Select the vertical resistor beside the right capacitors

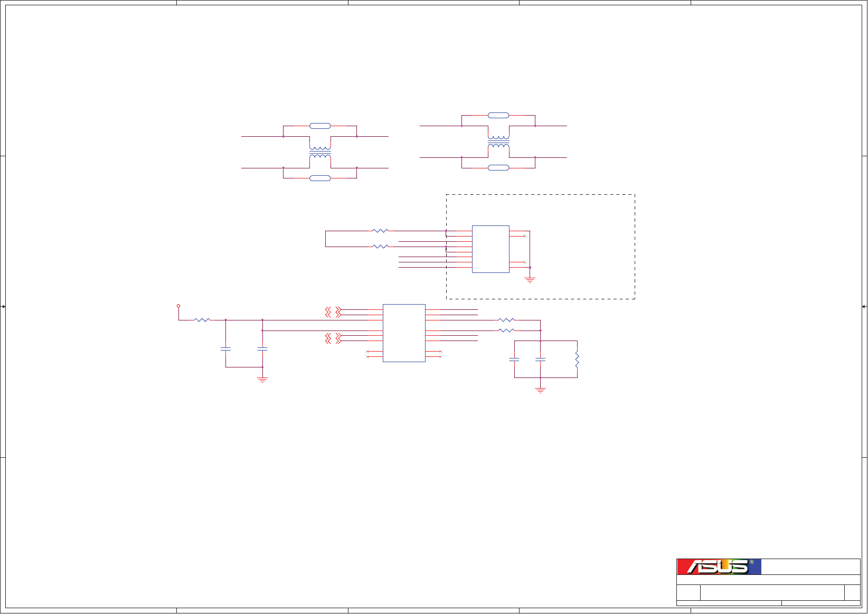[577, 360]
